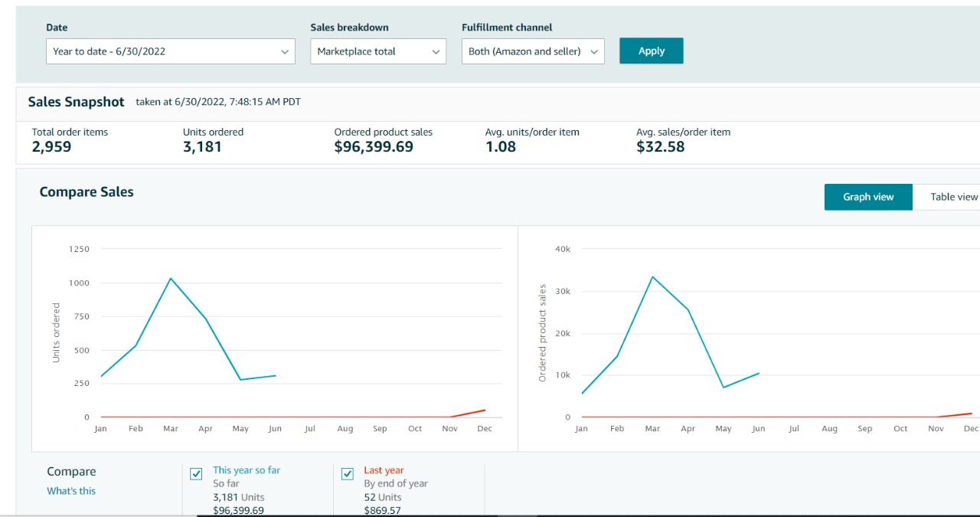980x517 pixels.
Task: Open the Date range dropdown
Action: (170, 51)
